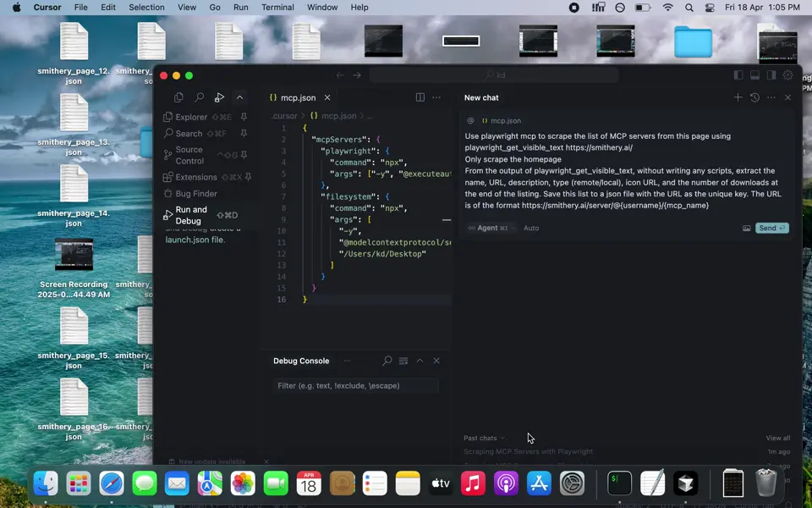Clear the Debug Console output
The height and width of the screenshot is (508, 812).
(403, 360)
